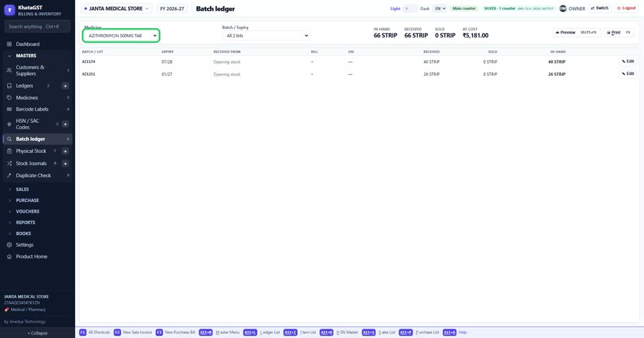Click the Switch button
This screenshot has height=338, width=644.
[x=600, y=8]
